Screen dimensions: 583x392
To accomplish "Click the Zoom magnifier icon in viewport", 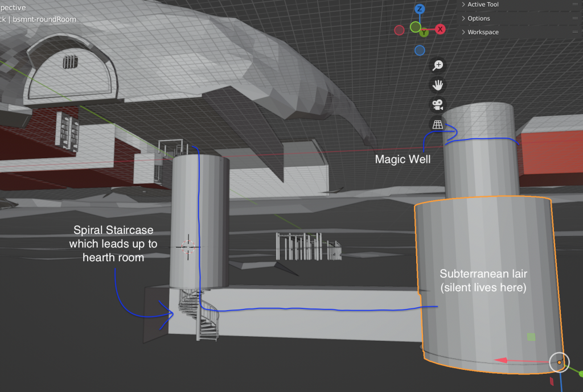I will [x=437, y=65].
